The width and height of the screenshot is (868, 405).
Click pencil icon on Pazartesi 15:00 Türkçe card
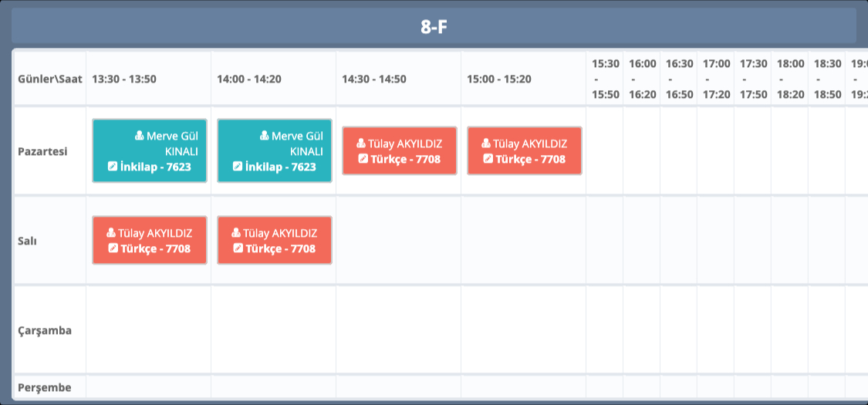(488, 159)
